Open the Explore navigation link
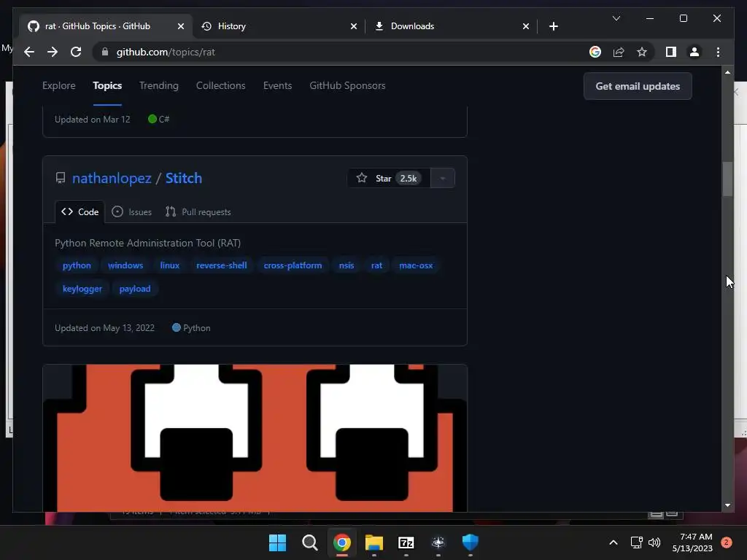Viewport: 747px width, 560px height. (59, 86)
